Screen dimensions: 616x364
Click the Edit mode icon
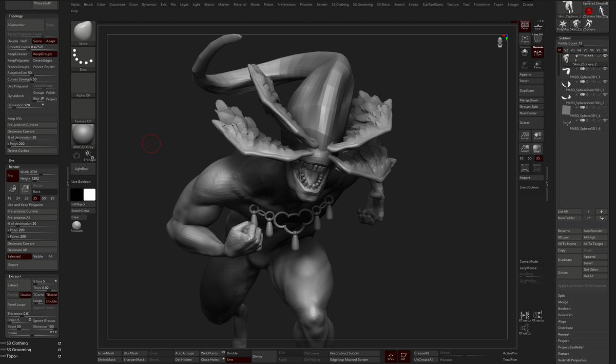coord(403,356)
